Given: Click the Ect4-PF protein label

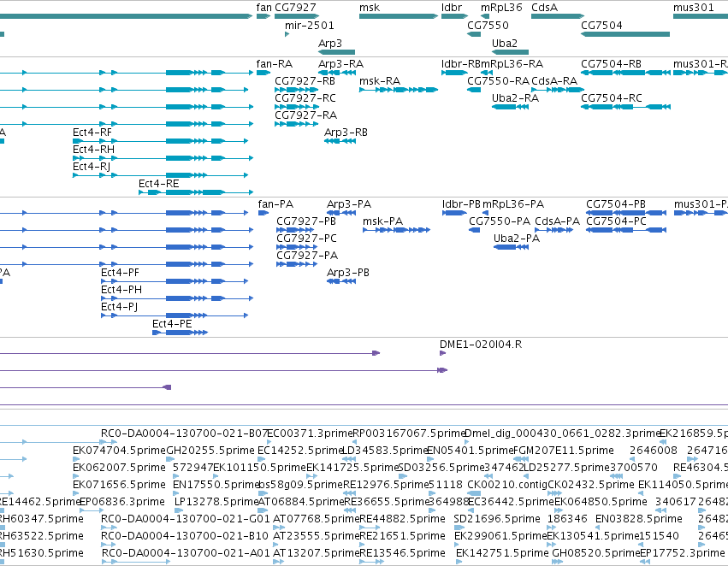Looking at the screenshot, I should coord(121,273).
